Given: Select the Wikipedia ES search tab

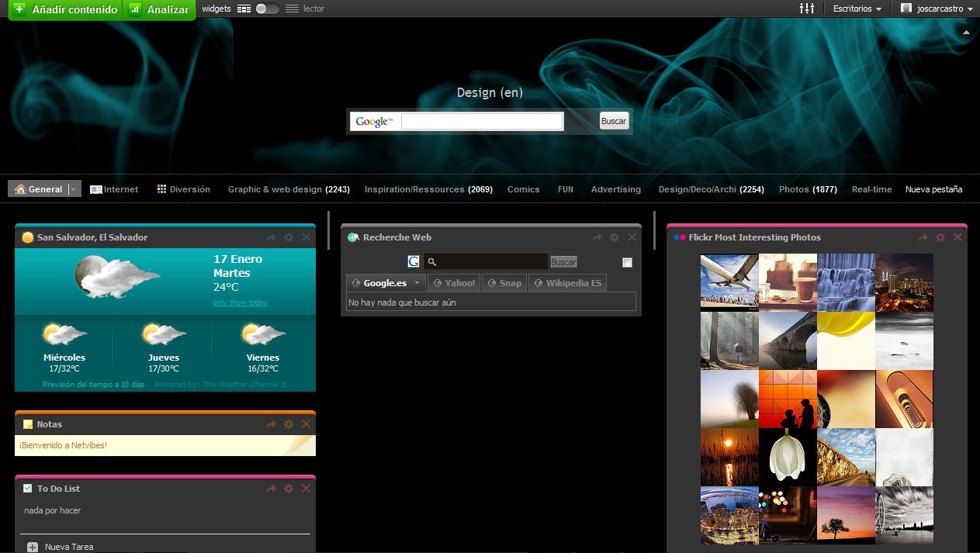Looking at the screenshot, I should click(567, 283).
